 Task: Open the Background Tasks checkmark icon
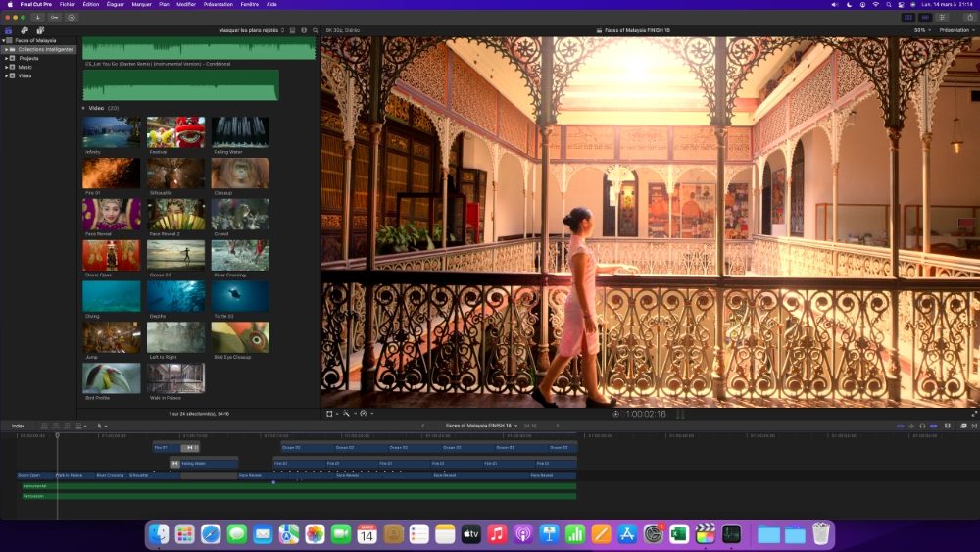click(72, 17)
